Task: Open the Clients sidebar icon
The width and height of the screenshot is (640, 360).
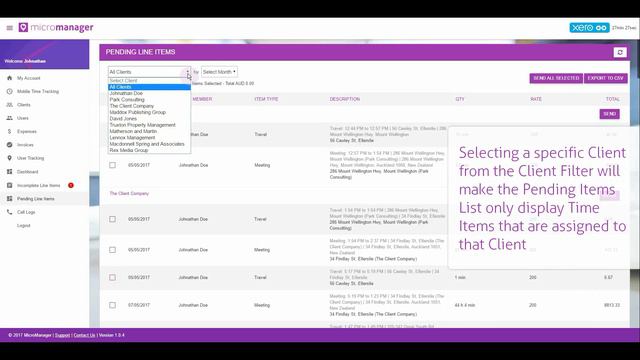Action: pos(9,105)
